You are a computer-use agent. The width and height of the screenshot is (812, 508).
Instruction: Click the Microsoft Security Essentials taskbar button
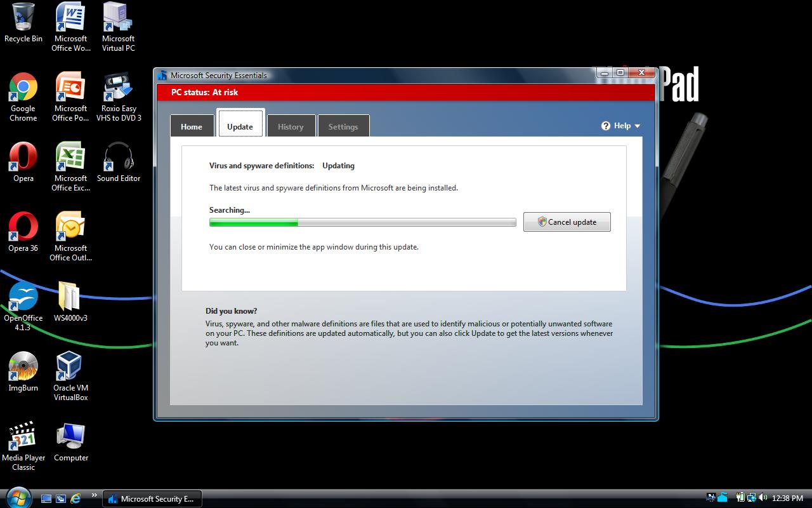152,498
